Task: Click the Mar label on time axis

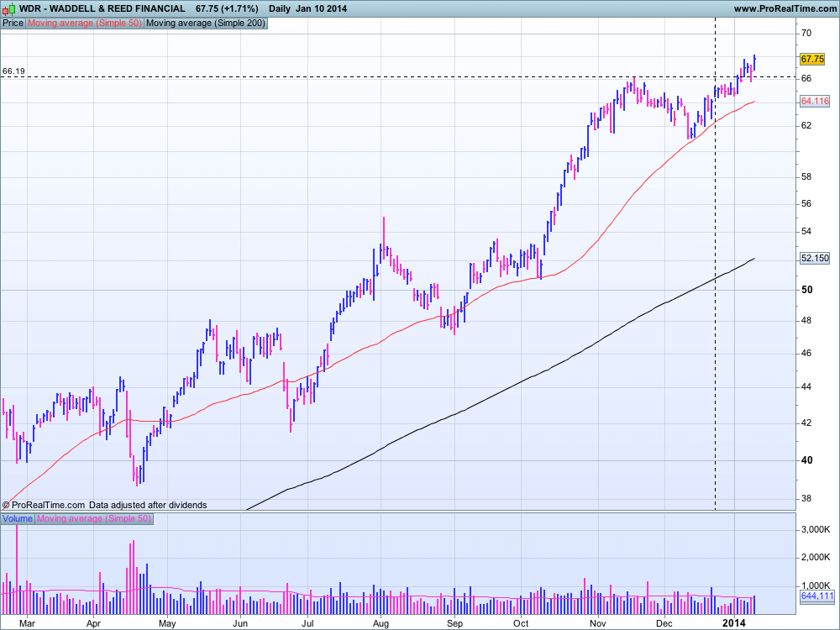Action: point(28,623)
